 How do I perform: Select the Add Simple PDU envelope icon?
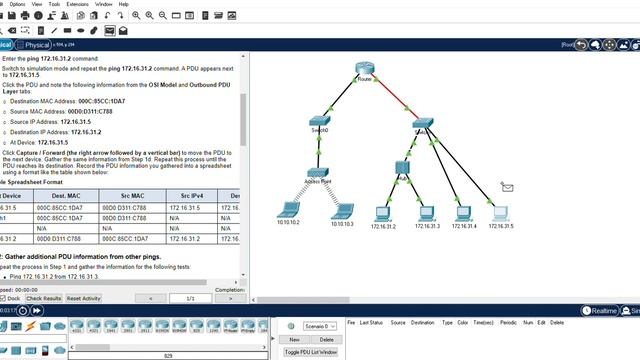tap(110, 31)
